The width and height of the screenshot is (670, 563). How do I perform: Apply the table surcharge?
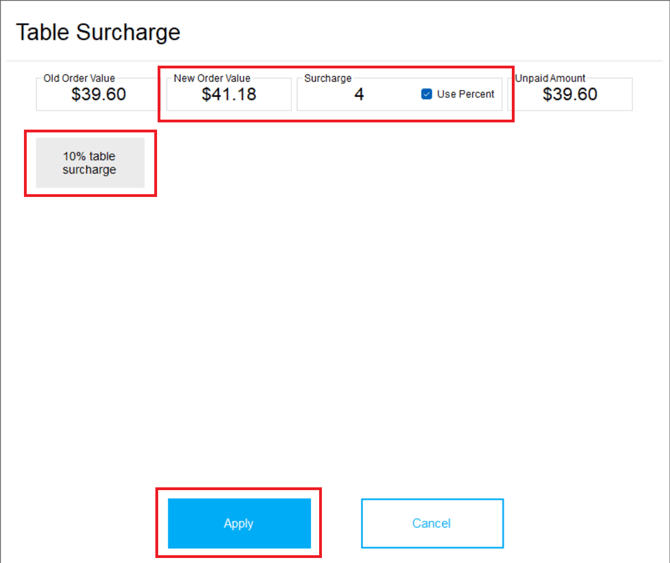239,523
